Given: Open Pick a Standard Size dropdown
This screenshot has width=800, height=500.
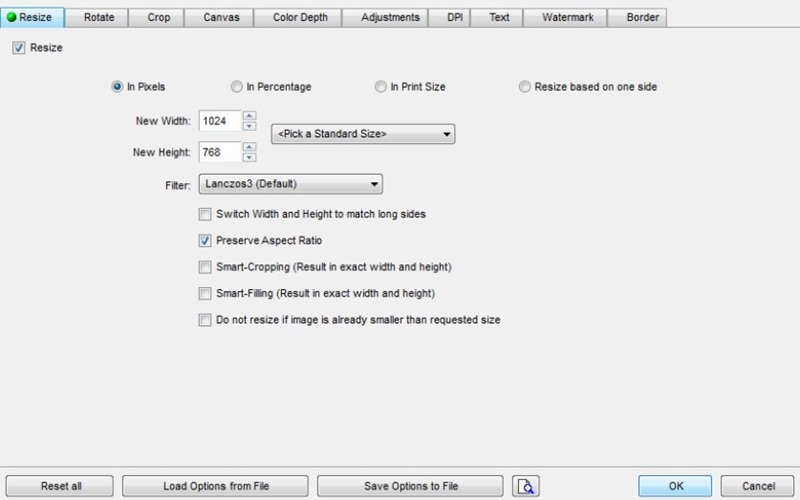Looking at the screenshot, I should pos(363,134).
